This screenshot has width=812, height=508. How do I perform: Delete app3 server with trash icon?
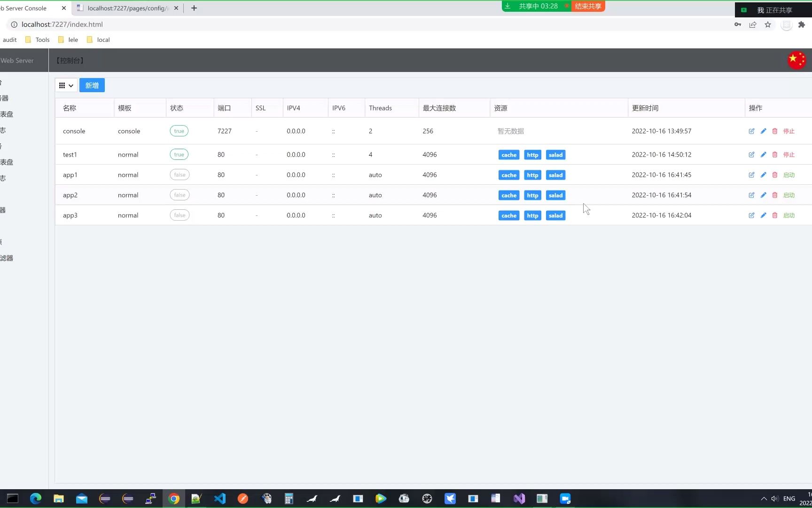click(775, 215)
